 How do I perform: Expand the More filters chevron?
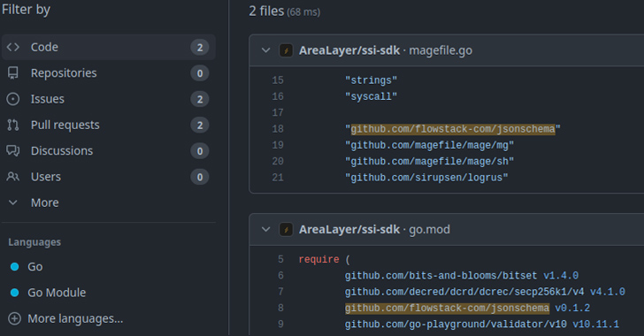(12, 202)
